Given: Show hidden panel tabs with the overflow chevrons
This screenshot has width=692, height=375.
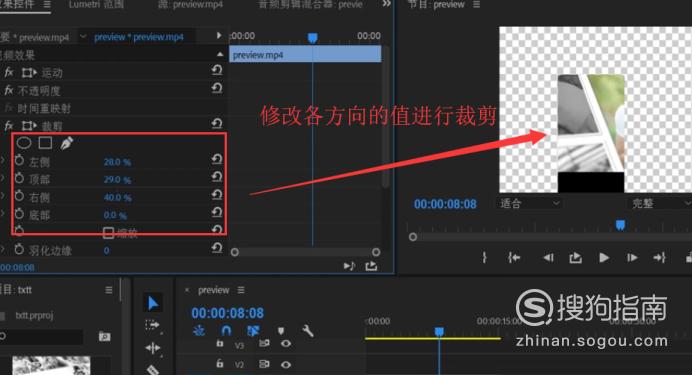Looking at the screenshot, I should coord(386,4).
